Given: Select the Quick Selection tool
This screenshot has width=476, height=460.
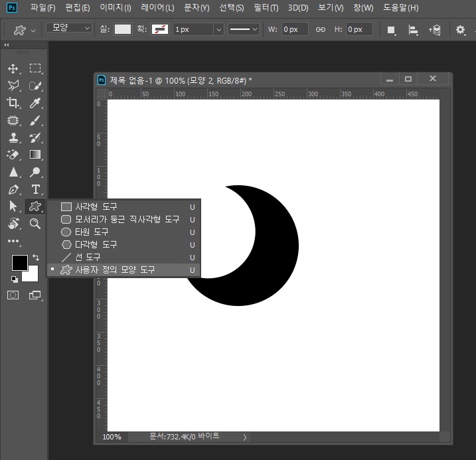Looking at the screenshot, I should pyautogui.click(x=35, y=86).
